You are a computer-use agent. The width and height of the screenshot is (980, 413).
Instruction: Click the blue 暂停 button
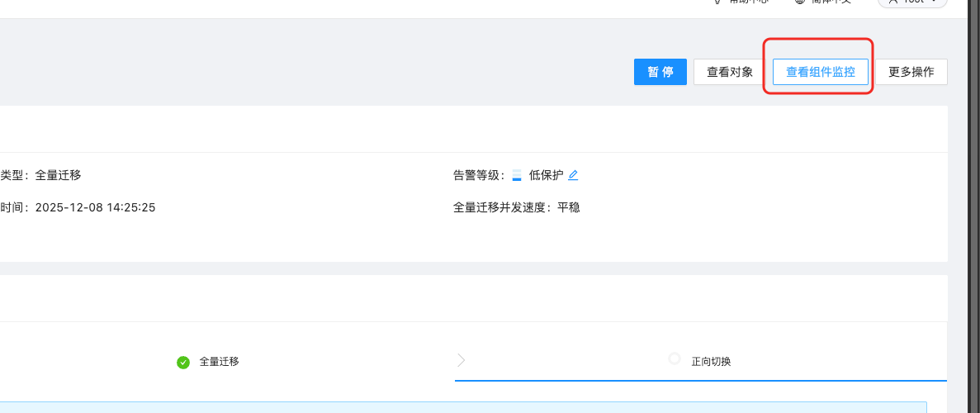[660, 72]
